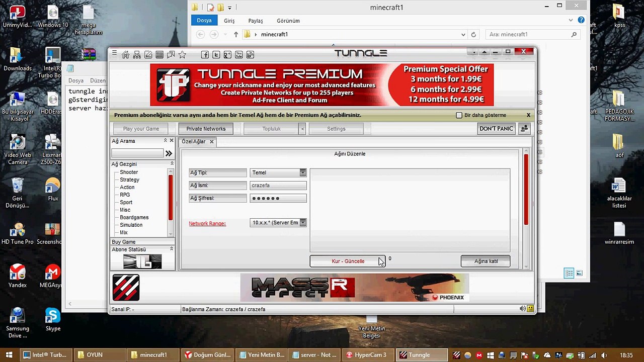
Task: Collapse the Ağ Arama panel chevron
Action: click(165, 141)
